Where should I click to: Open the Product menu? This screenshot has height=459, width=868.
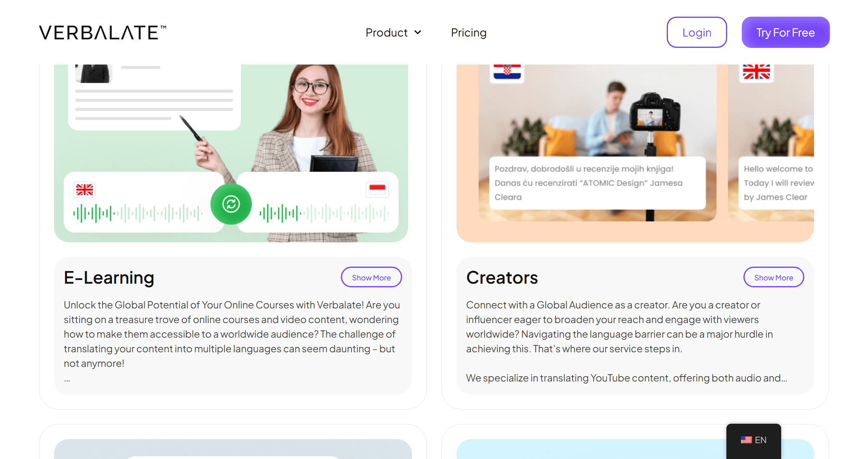pyautogui.click(x=393, y=32)
